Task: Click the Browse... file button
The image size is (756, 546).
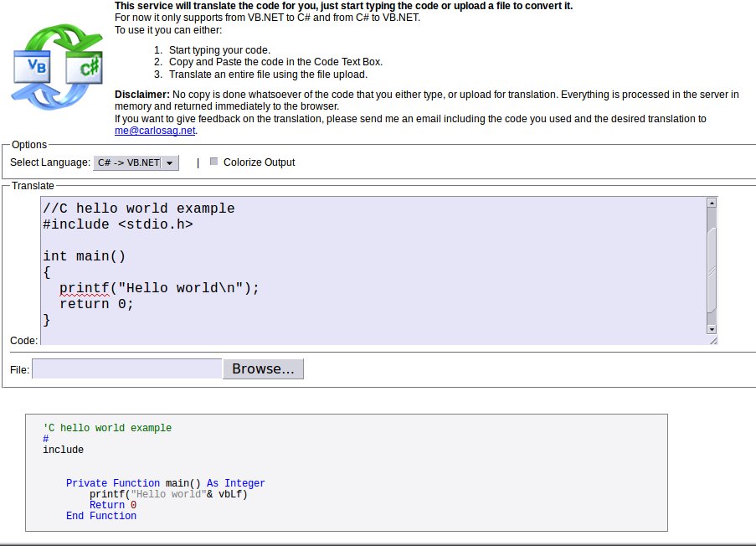Action: click(x=263, y=369)
